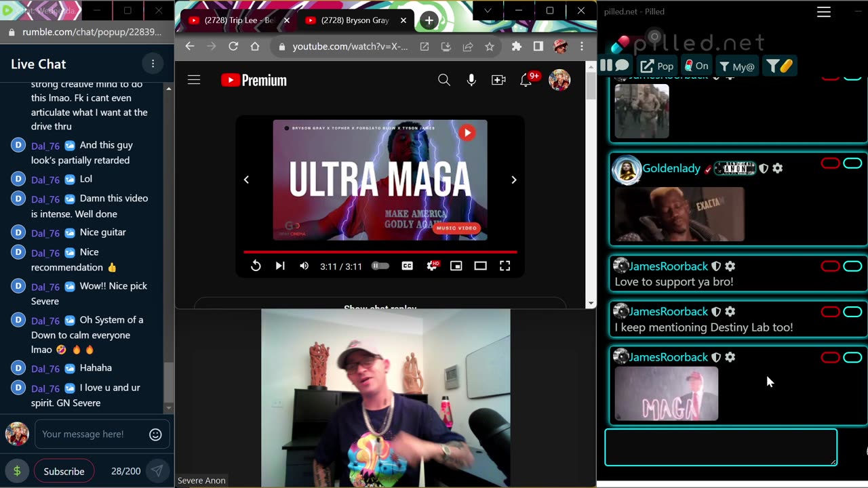Screen dimensions: 868x488
Task: Click YouTube address bar URL
Action: tap(350, 46)
